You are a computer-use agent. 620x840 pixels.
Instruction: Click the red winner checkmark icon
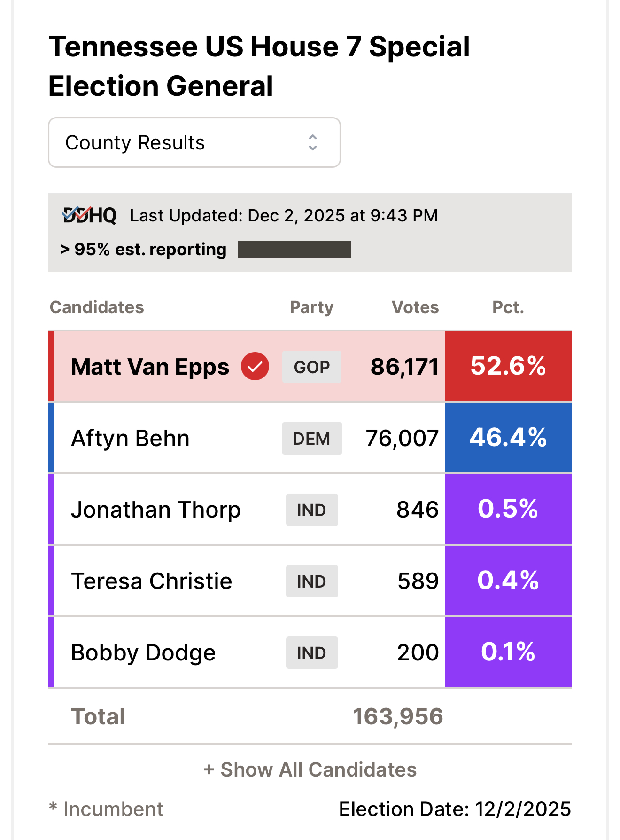255,366
